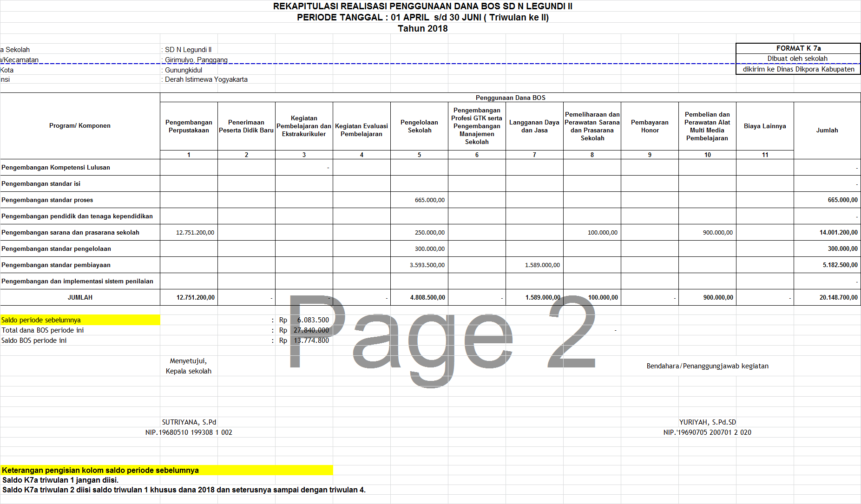This screenshot has width=861, height=504.
Task: Click 'Bendahara/Penanggungjawab kegiatan' cell
Action: tap(707, 366)
